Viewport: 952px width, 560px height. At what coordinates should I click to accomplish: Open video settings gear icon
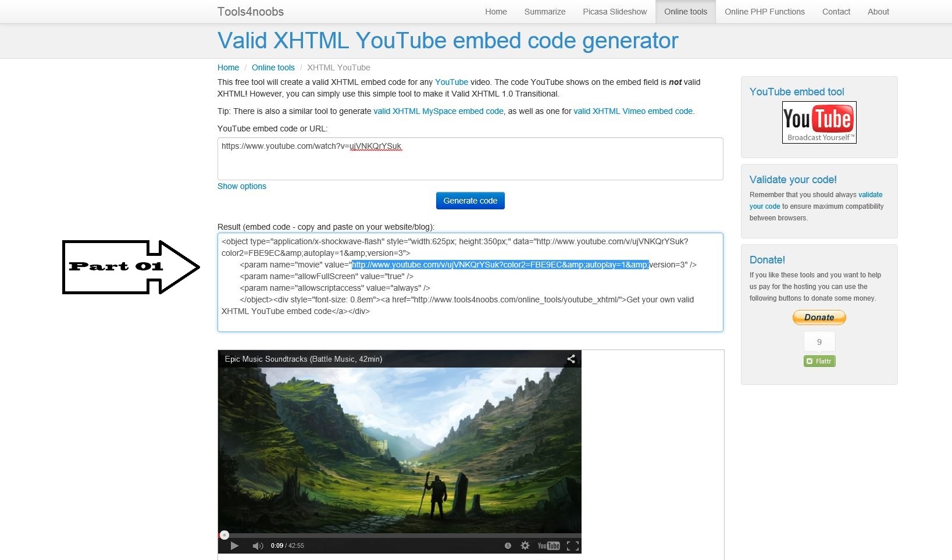[525, 545]
